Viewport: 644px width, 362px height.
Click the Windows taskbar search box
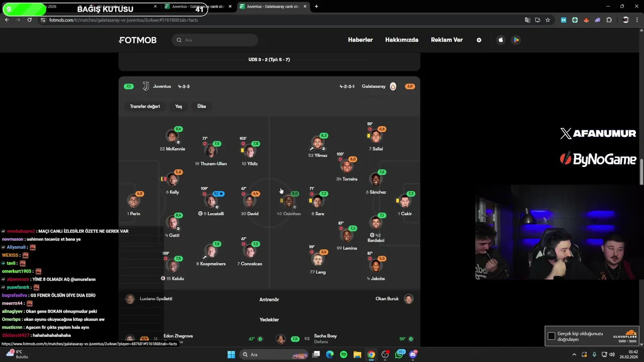click(x=273, y=354)
